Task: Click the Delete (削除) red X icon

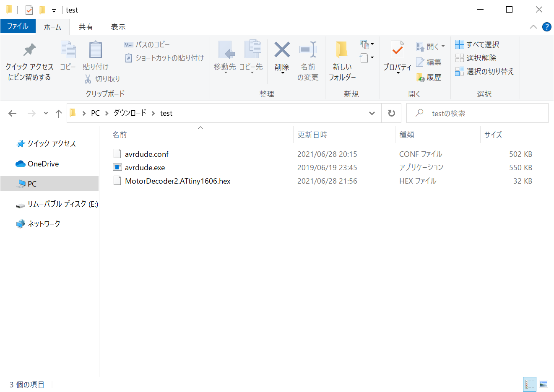Action: (x=282, y=50)
